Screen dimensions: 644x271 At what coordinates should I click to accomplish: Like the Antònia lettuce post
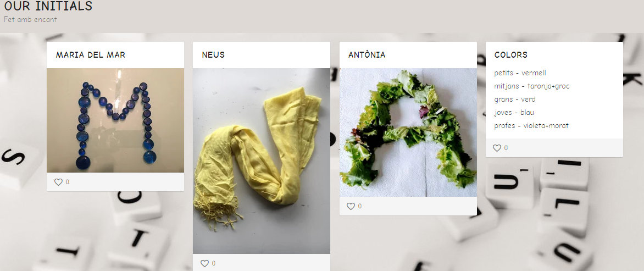pos(351,206)
